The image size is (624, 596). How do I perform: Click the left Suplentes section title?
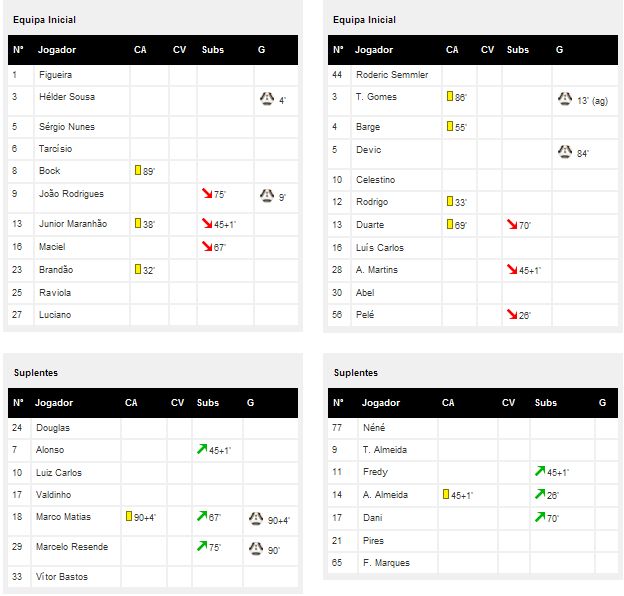[36, 373]
